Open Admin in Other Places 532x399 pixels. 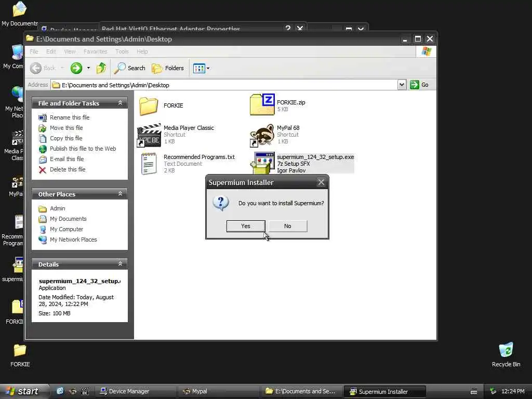[x=57, y=208]
